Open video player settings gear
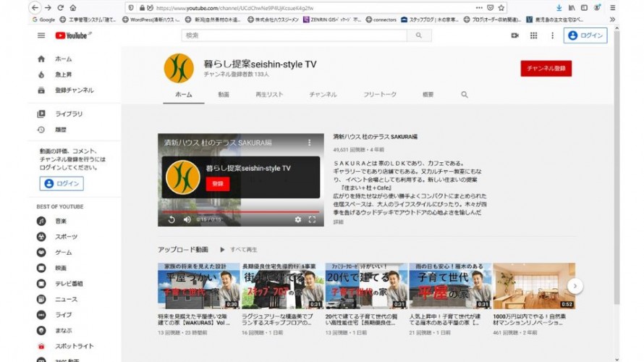Screen dimensions: 644x362 tap(298, 219)
